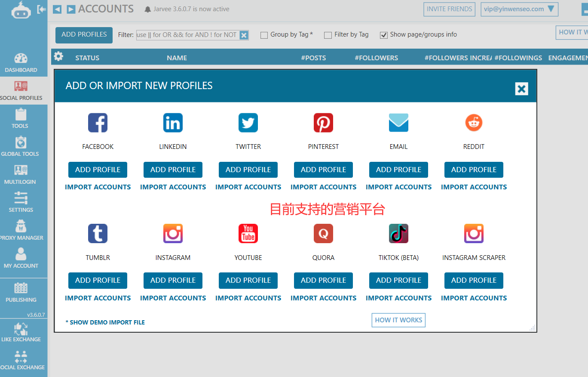Viewport: 588px width, 377px height.
Task: Click the gear icon in table header
Action: coord(58,56)
